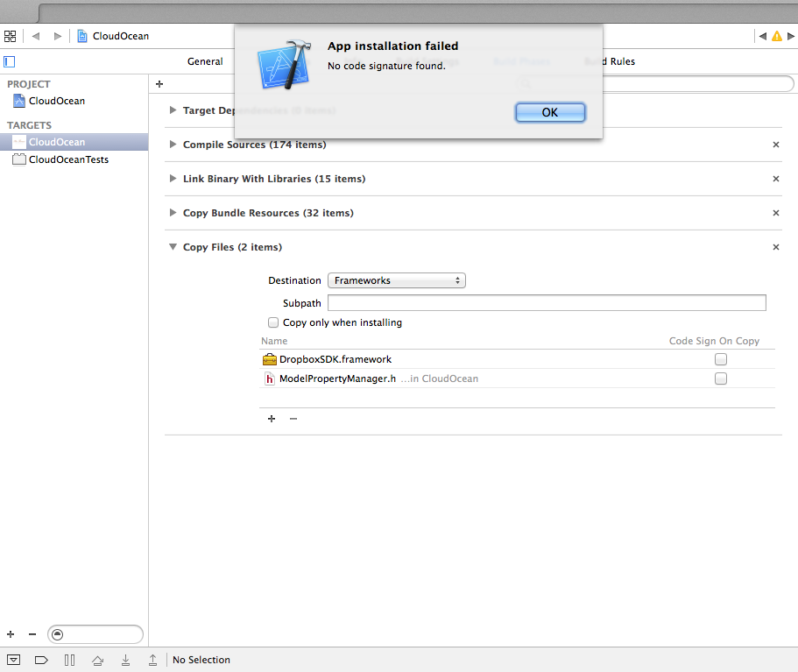Screen dimensions: 798x672
Task: Enable Copy only when installing
Action: coord(273,322)
